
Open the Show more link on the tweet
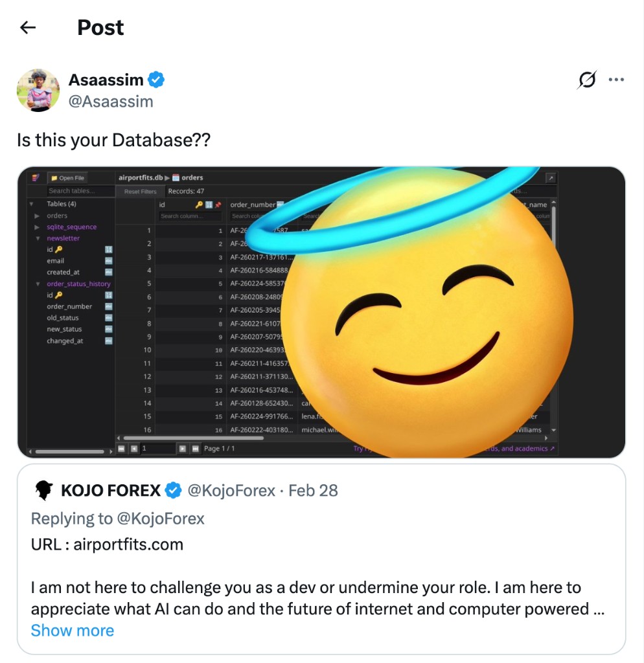point(72,630)
